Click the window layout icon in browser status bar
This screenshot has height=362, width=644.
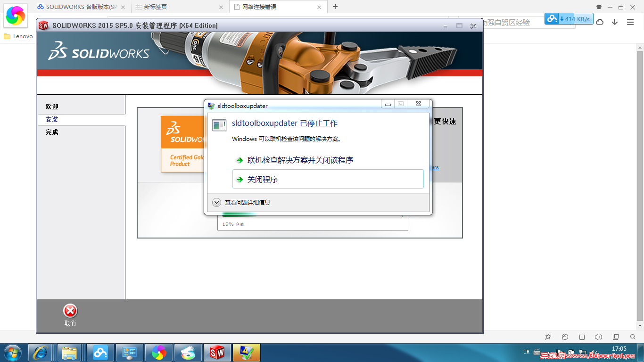[x=616, y=337]
